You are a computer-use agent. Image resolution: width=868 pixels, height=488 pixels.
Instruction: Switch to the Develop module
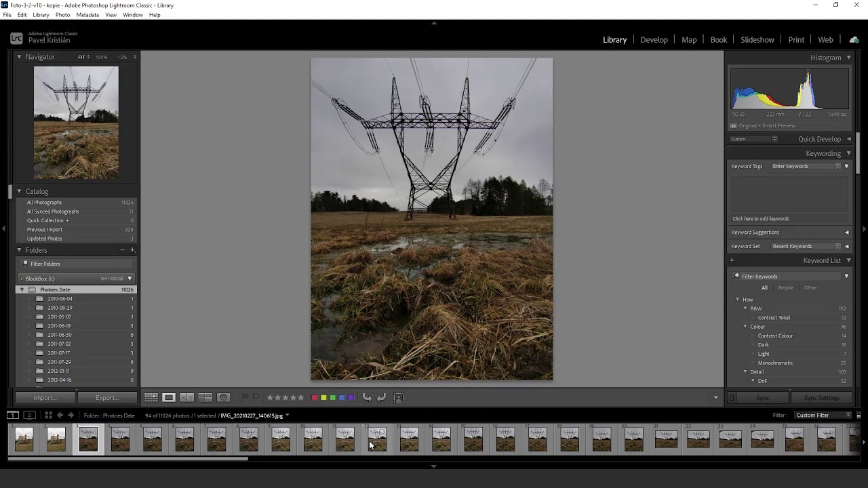click(x=654, y=40)
